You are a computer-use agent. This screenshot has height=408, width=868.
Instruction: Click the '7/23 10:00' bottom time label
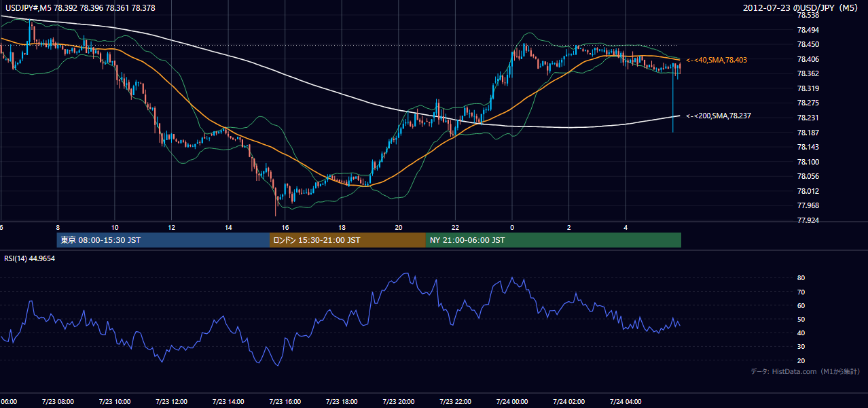(x=115, y=401)
